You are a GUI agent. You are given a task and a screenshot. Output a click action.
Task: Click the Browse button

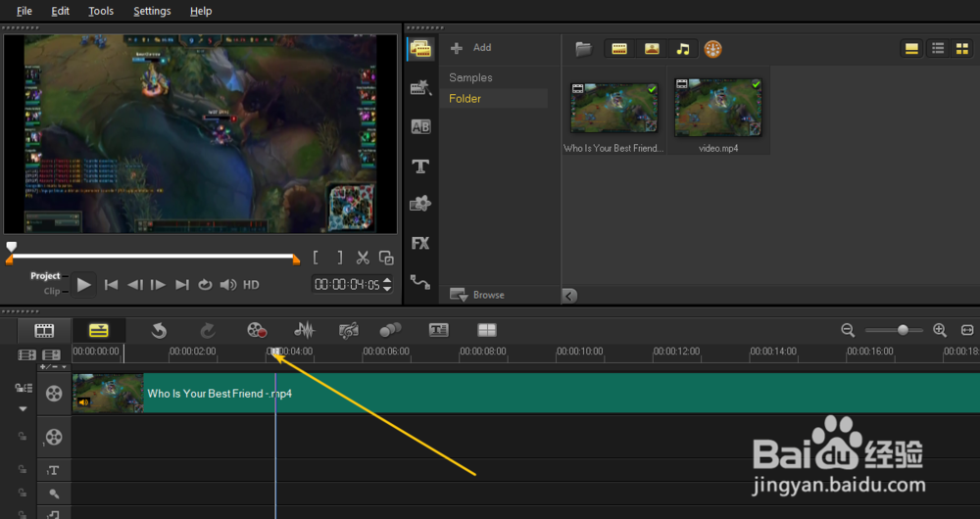pos(477,295)
